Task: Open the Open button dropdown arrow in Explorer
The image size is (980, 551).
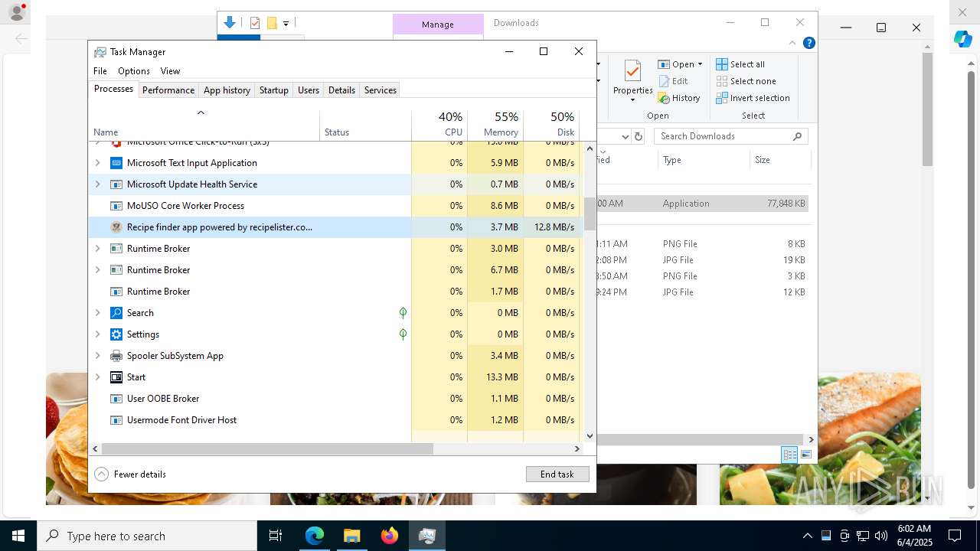Action: [700, 64]
